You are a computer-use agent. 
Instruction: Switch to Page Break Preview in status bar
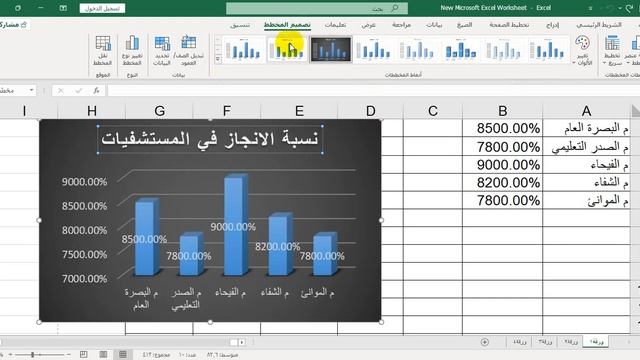(x=83, y=355)
